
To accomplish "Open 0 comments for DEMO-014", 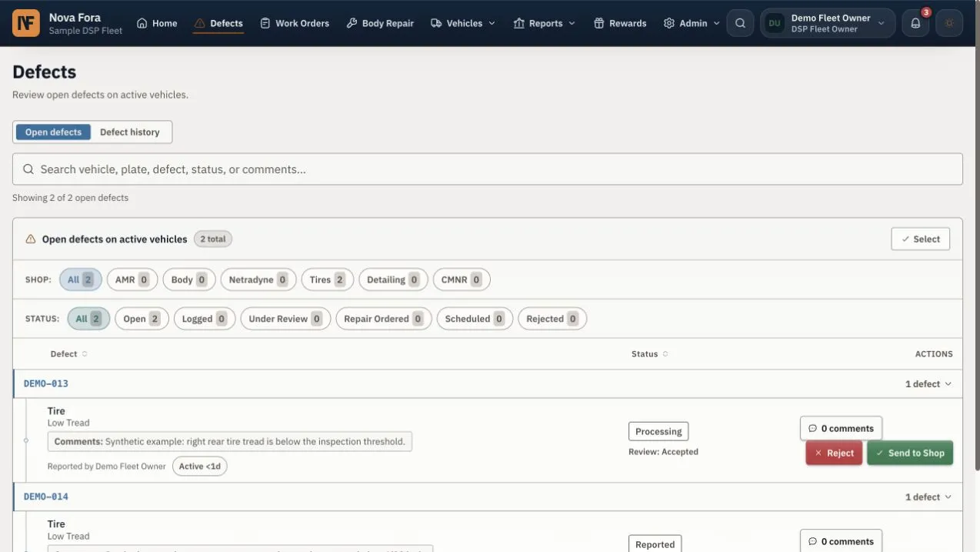I will 841,541.
